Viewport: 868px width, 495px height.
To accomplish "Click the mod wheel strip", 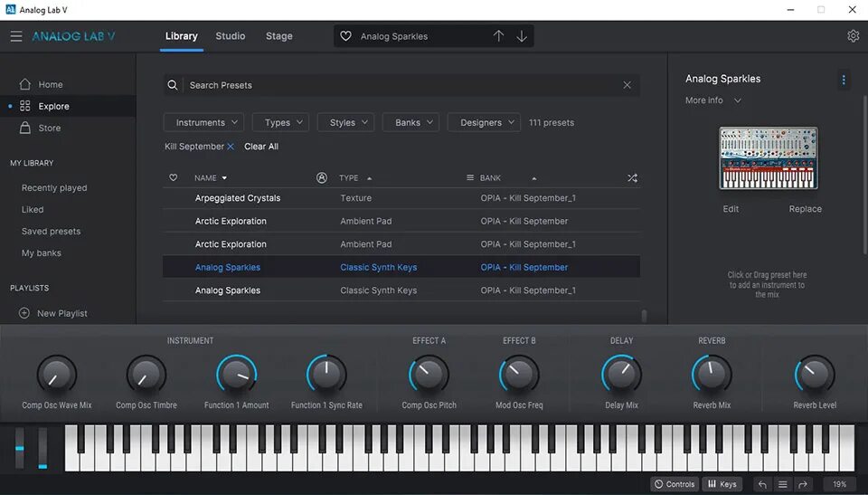I will pos(42,448).
